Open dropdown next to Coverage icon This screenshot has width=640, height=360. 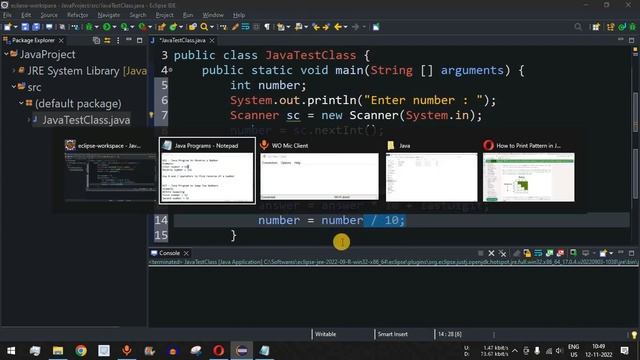pyautogui.click(x=132, y=27)
